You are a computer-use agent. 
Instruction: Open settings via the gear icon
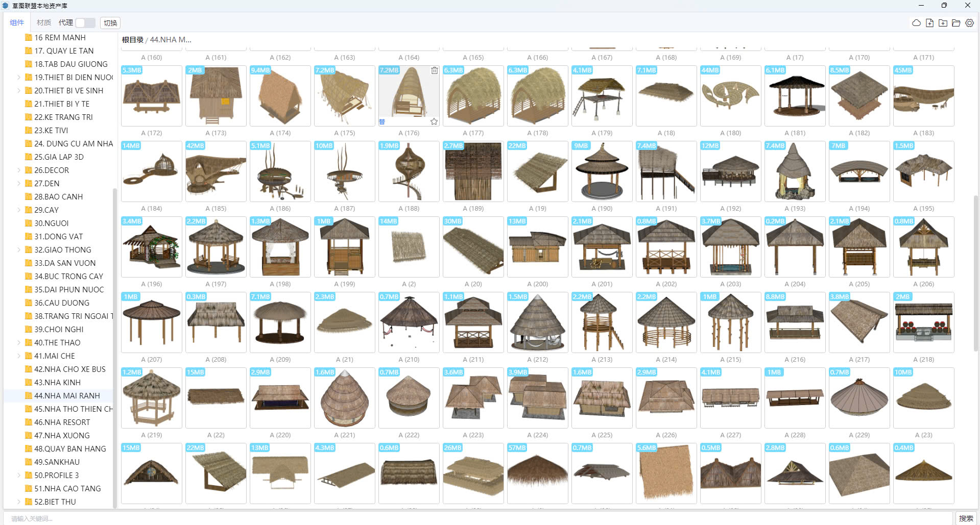(x=969, y=23)
